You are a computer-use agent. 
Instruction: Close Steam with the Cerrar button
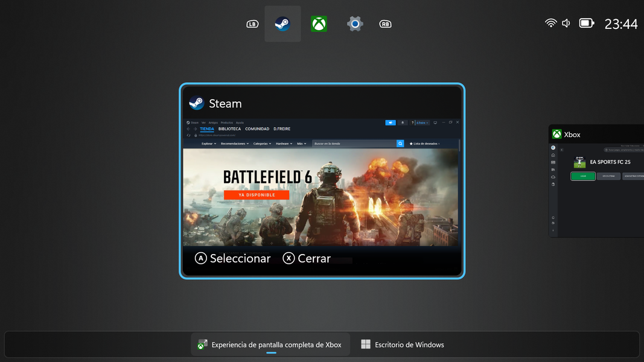point(307,258)
